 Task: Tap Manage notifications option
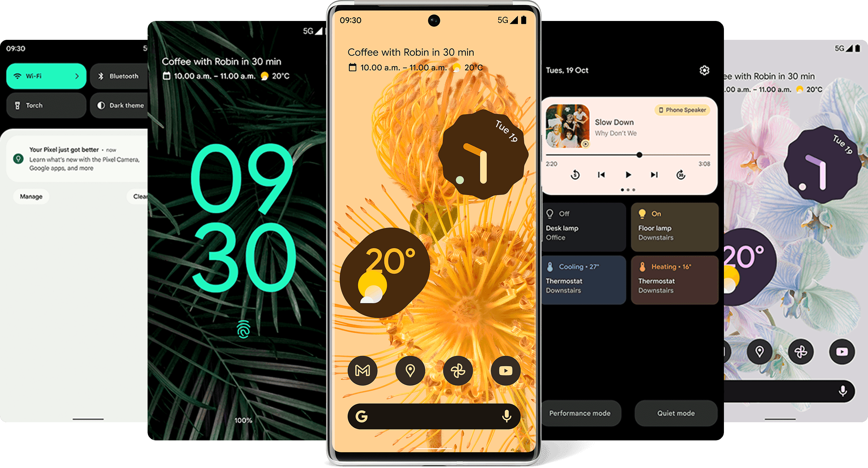coord(31,196)
